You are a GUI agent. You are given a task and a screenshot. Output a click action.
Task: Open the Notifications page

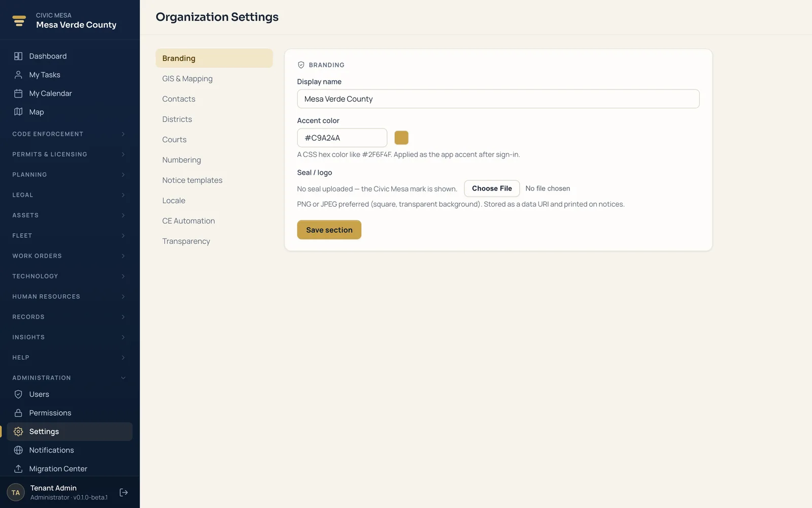coord(70,450)
